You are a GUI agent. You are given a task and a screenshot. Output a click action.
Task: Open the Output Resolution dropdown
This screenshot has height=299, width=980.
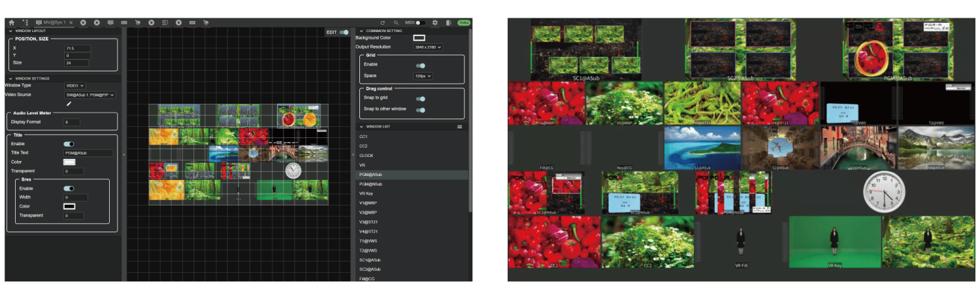[428, 47]
